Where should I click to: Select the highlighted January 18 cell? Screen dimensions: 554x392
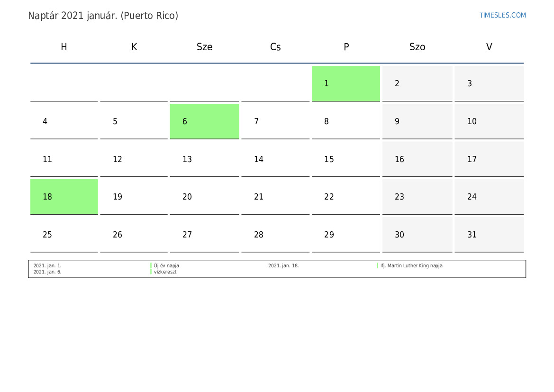(64, 197)
